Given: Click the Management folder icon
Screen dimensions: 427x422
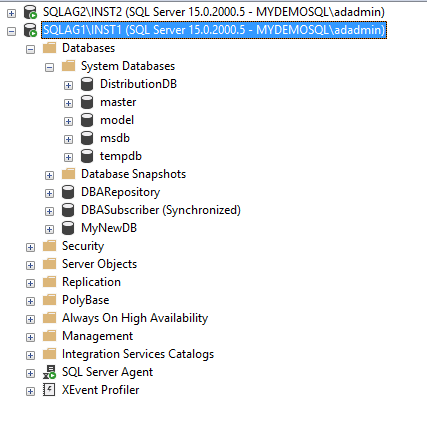Looking at the screenshot, I should pos(50,336).
